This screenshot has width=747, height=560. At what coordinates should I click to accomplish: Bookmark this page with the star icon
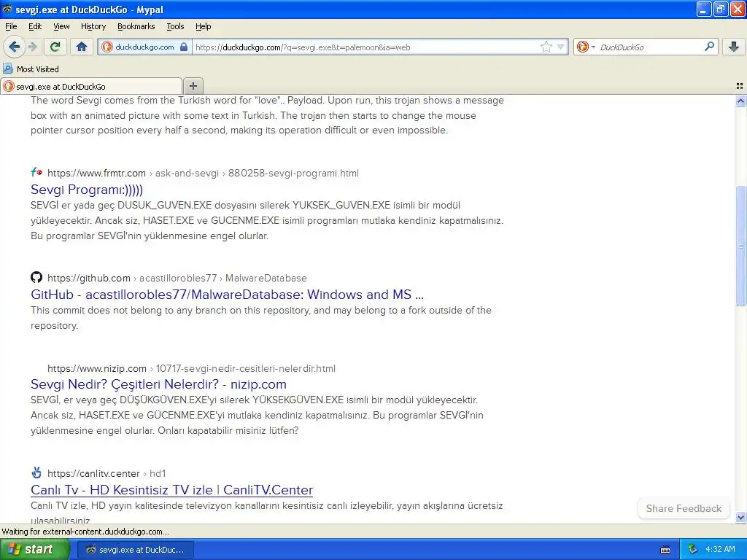click(546, 47)
